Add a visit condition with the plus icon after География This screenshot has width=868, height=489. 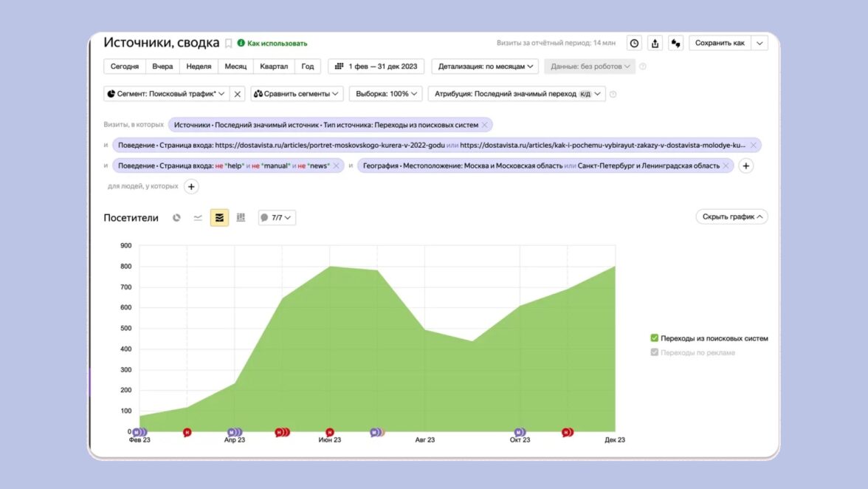click(x=746, y=166)
